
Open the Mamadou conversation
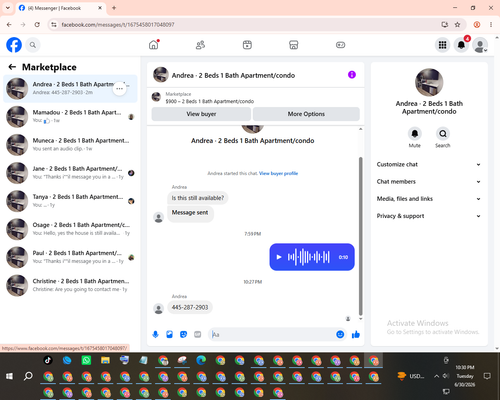(70, 117)
